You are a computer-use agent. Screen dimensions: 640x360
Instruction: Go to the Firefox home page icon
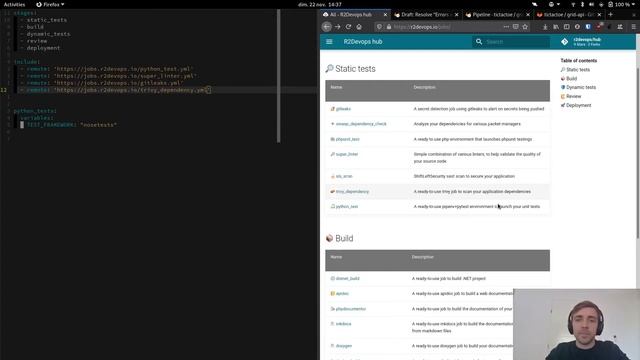(x=359, y=27)
